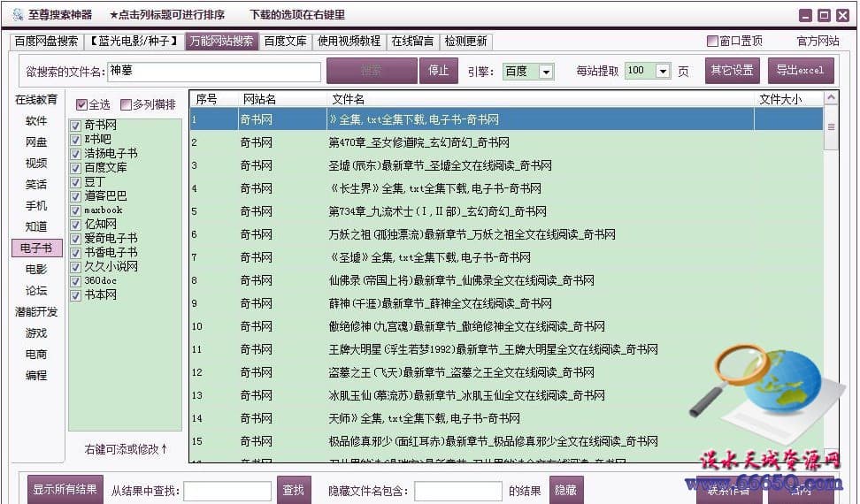Minimize the search tool window
860x504 pixels.
click(x=805, y=15)
